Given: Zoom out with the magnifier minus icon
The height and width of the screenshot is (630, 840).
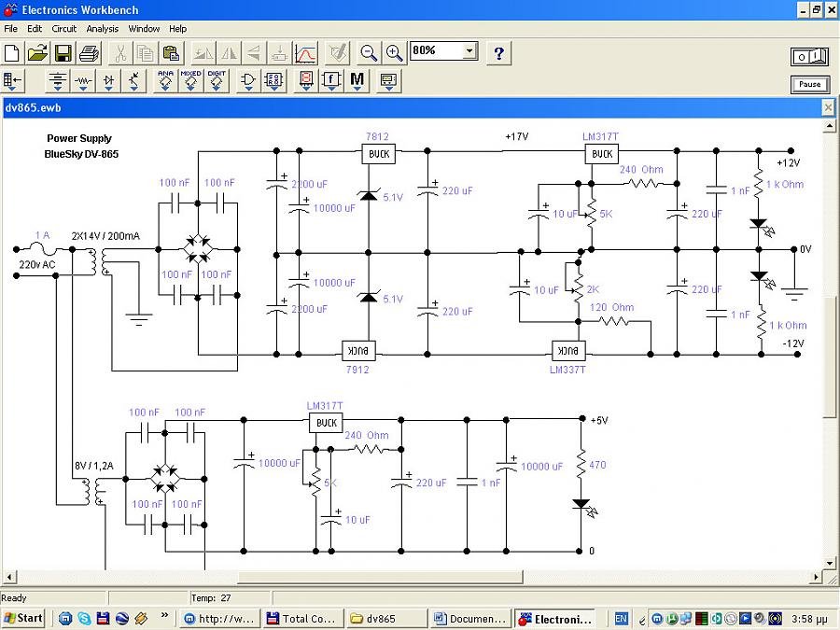Looking at the screenshot, I should click(369, 53).
